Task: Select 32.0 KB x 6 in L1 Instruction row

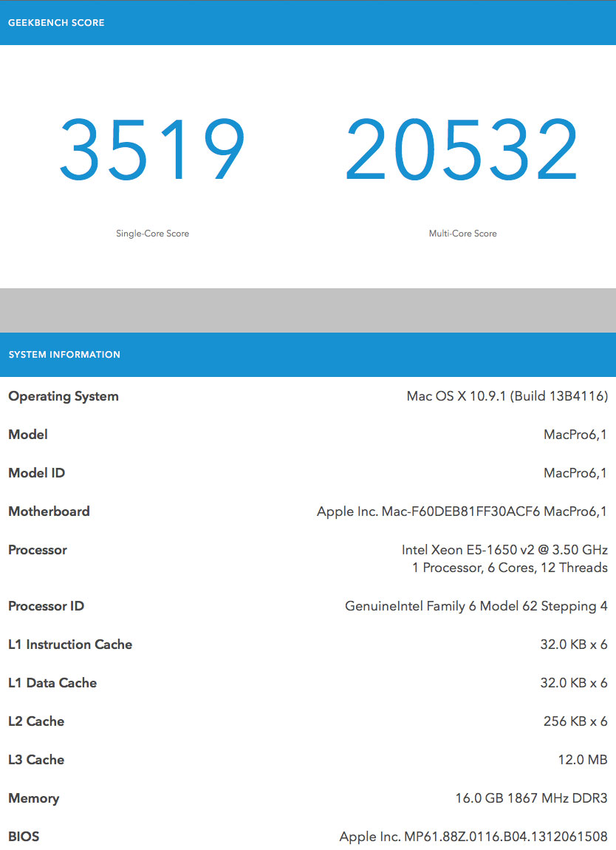Action: [574, 645]
